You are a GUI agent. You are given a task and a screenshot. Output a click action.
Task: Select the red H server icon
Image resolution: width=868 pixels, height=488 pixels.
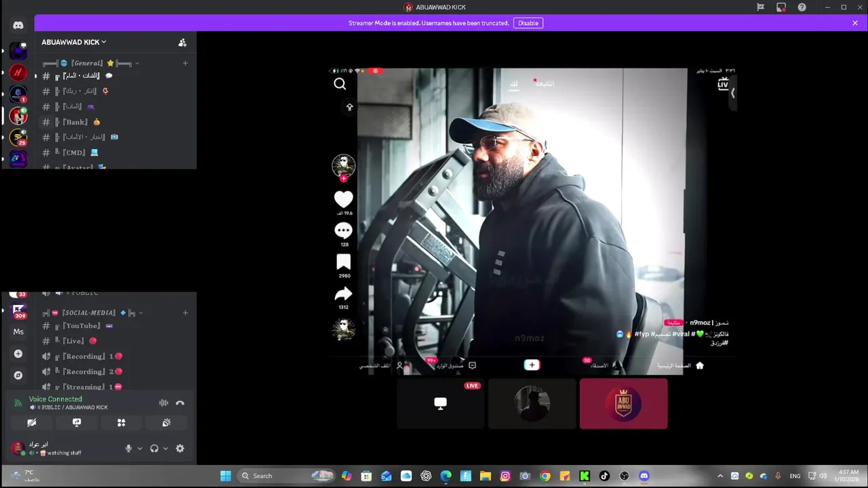click(18, 72)
